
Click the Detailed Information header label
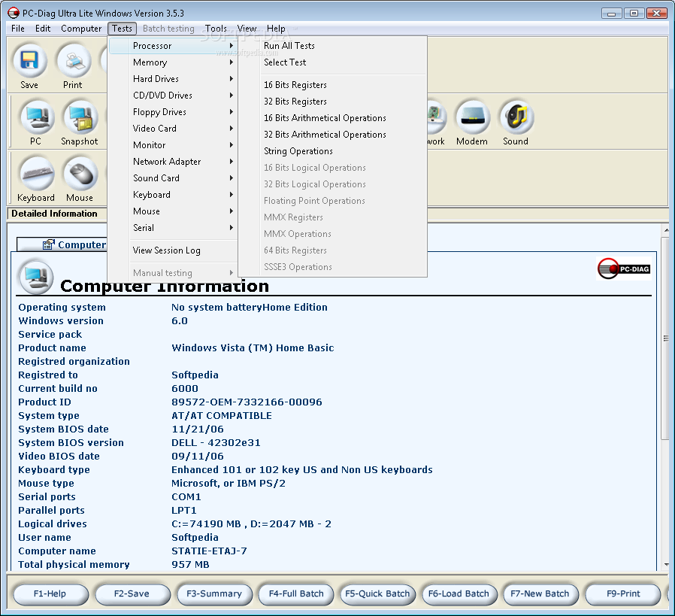pyautogui.click(x=54, y=214)
